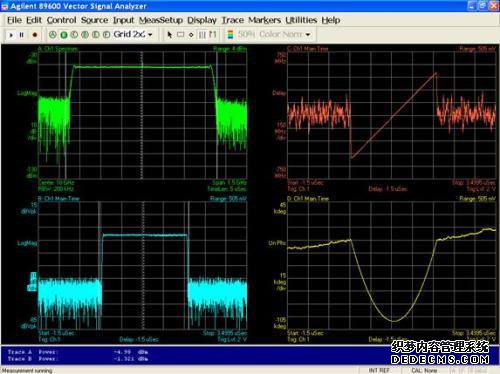Open the Grid 2x2 layout dropdown
Screen dimensions: 500x374
[133, 34]
